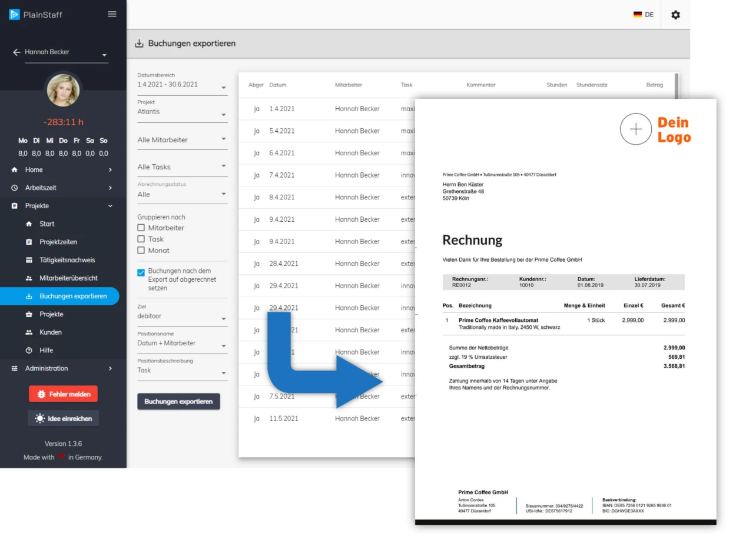This screenshot has width=756, height=543.
Task: Click the Betrag column header
Action: pos(654,85)
